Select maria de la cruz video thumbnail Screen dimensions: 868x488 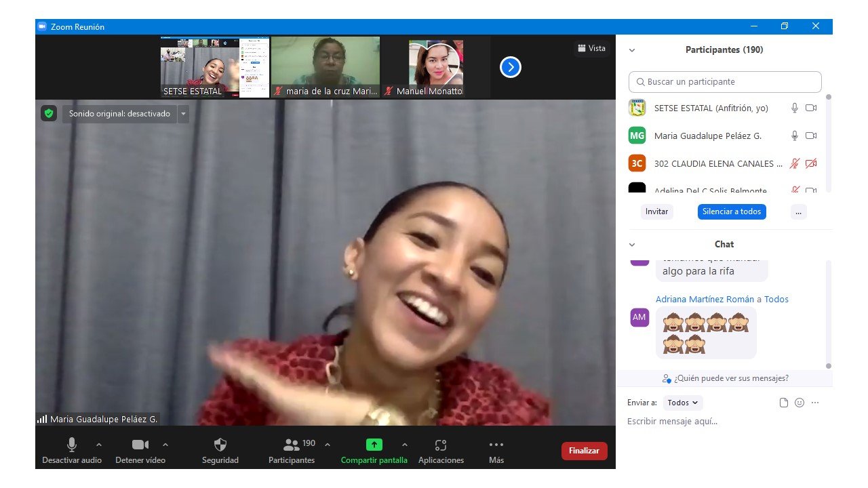[x=325, y=67]
